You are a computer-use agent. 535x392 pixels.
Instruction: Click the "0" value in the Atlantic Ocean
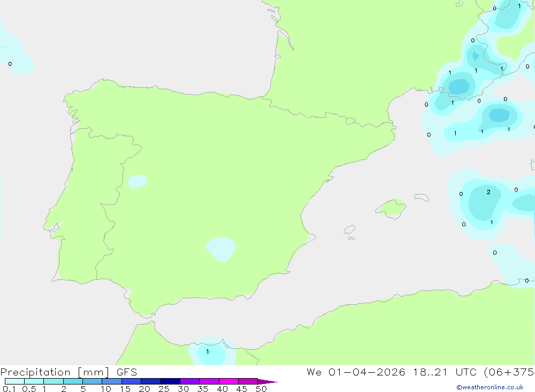[10, 64]
